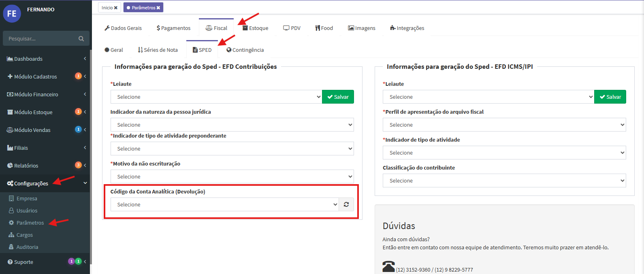This screenshot has width=644, height=274.
Task: Open Motivo da não escrituração dropdown
Action: pos(232,176)
